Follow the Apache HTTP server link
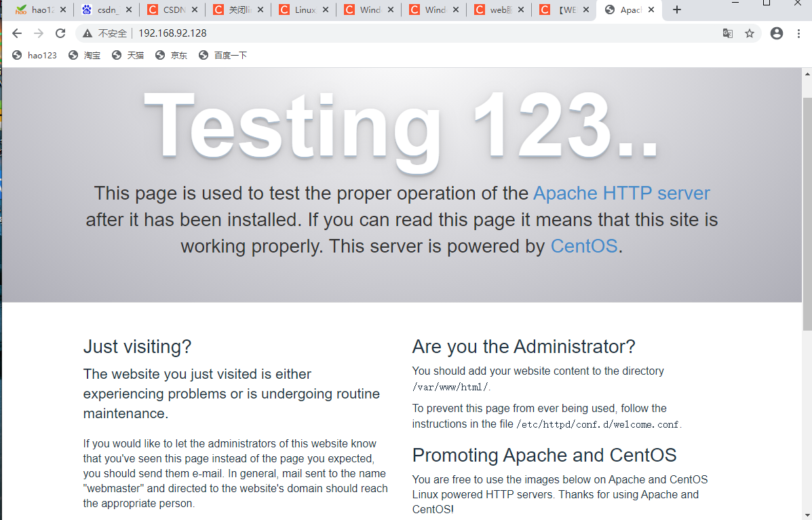 click(x=621, y=193)
